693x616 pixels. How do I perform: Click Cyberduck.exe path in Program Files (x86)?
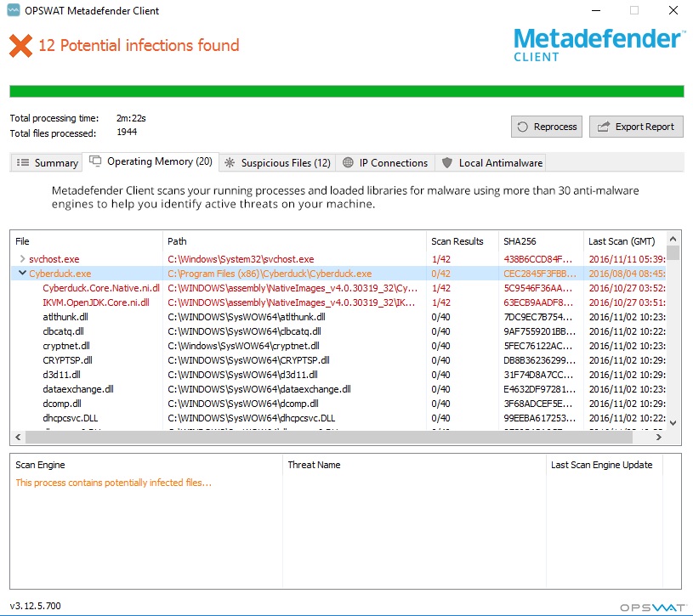click(270, 274)
